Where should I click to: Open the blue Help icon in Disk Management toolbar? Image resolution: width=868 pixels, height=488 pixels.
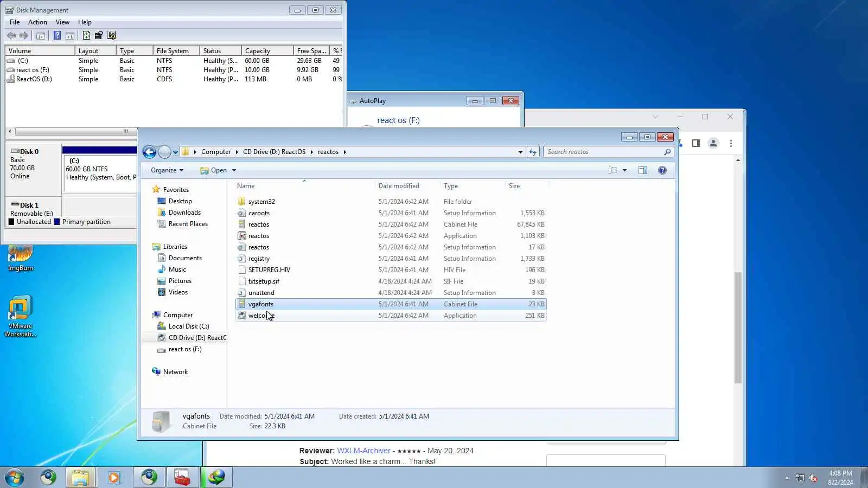click(57, 36)
